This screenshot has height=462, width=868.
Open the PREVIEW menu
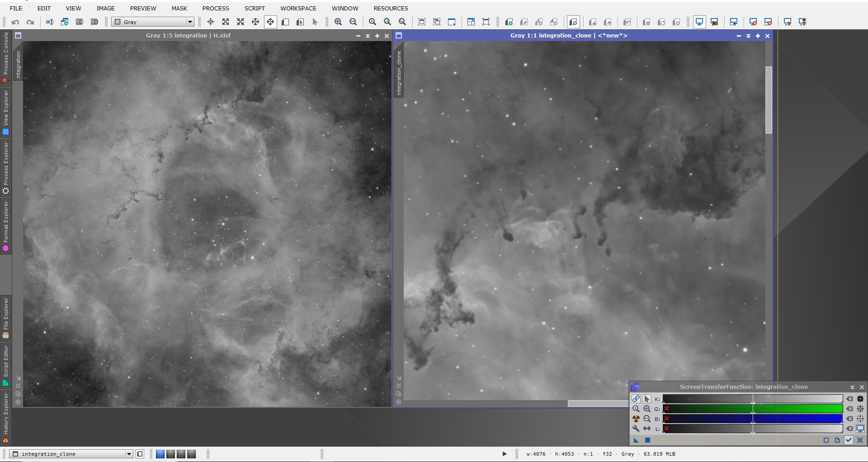(143, 8)
